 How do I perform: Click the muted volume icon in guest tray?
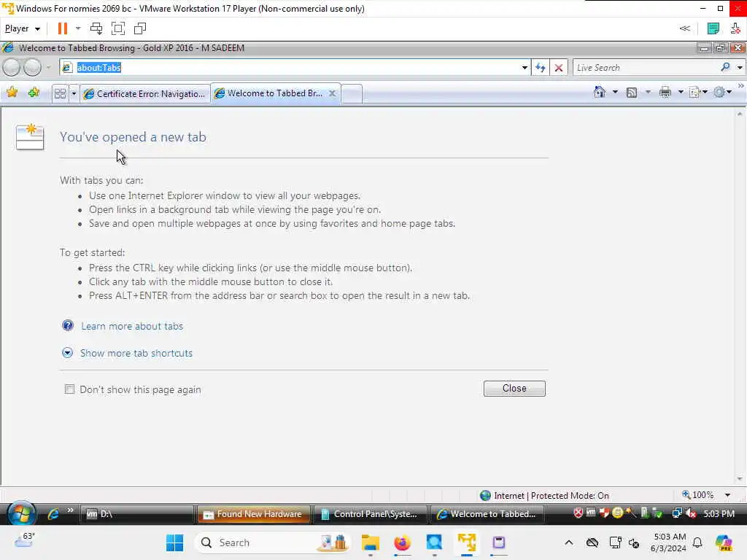691,513
